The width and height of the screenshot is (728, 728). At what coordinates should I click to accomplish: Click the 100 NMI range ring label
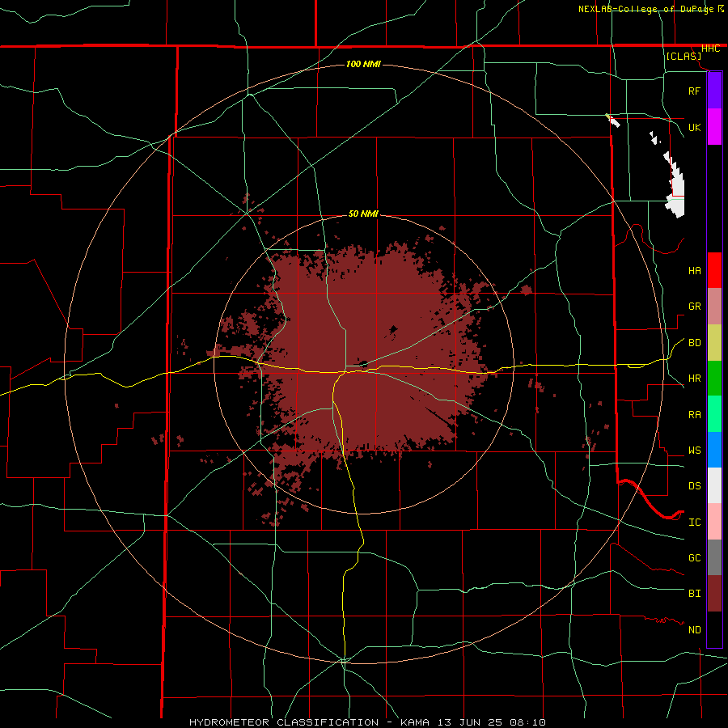click(x=363, y=64)
